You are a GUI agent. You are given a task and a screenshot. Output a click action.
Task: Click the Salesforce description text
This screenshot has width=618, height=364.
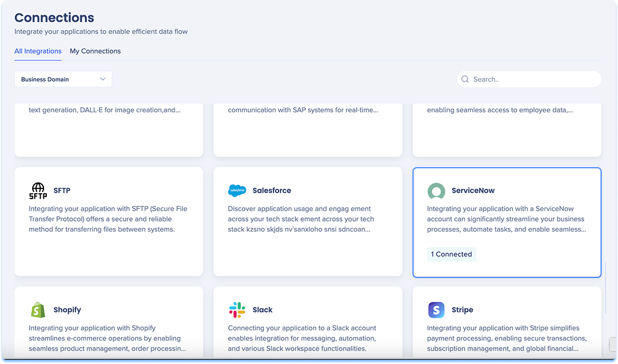[301, 219]
